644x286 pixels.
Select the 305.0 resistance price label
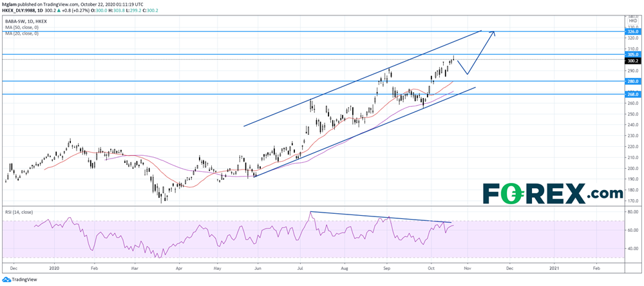(x=632, y=55)
